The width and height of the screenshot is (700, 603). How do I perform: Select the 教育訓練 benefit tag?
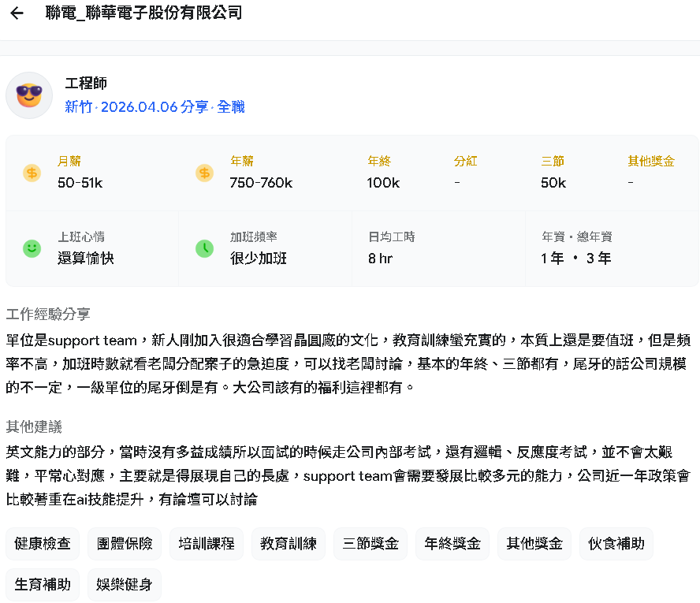point(289,544)
